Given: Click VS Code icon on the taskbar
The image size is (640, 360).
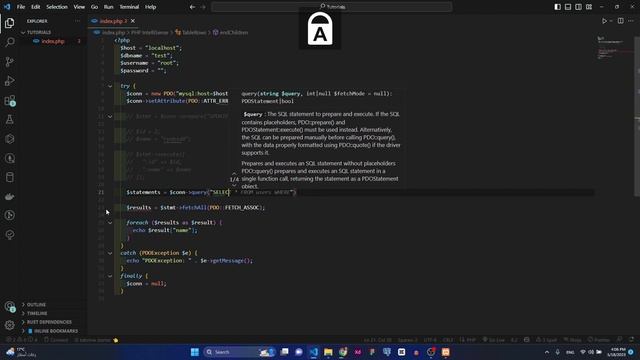Looking at the screenshot, I should (x=313, y=352).
